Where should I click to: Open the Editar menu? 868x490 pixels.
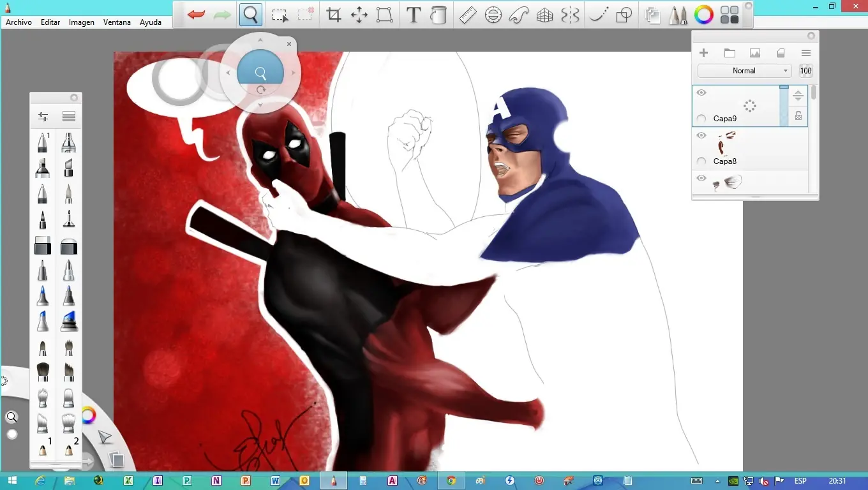tap(50, 22)
